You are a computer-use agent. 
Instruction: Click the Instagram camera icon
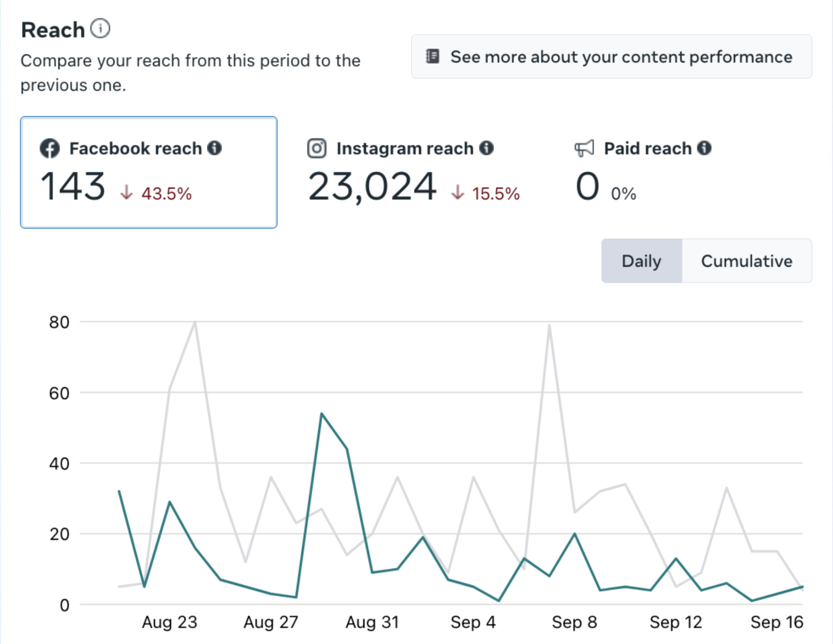(x=316, y=148)
